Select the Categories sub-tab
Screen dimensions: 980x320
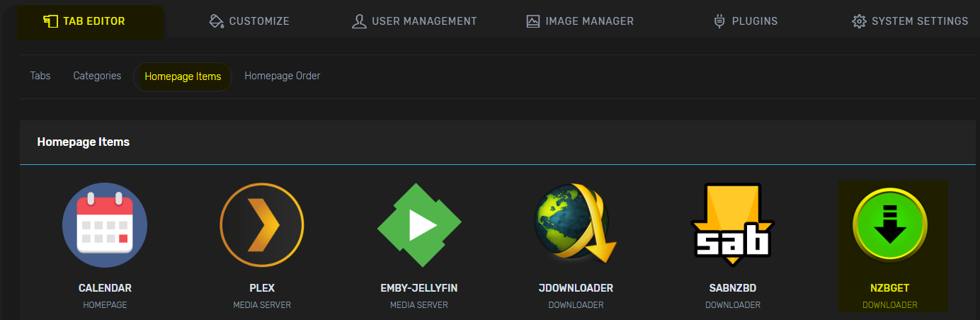pyautogui.click(x=97, y=76)
